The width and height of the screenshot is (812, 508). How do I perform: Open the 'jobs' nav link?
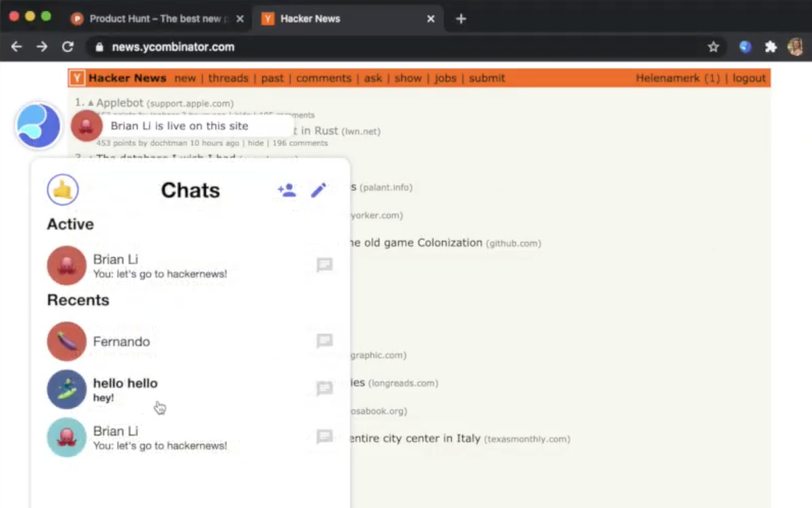[x=445, y=78]
